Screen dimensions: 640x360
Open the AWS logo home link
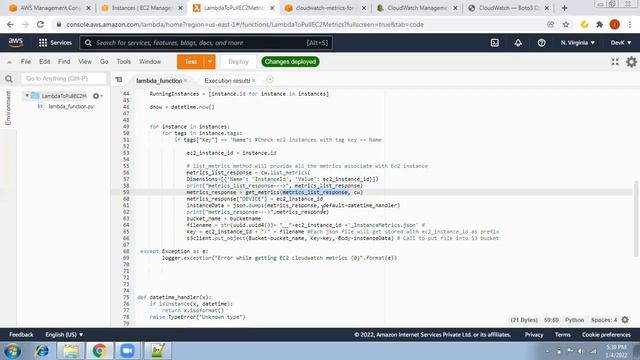(x=16, y=42)
